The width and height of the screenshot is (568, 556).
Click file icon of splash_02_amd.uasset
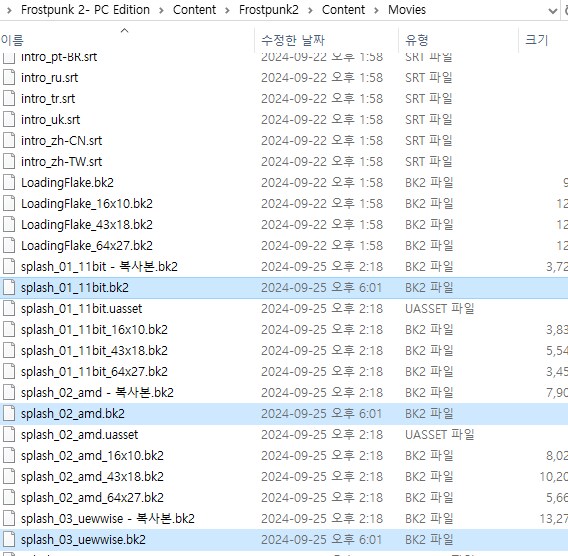coord(9,435)
